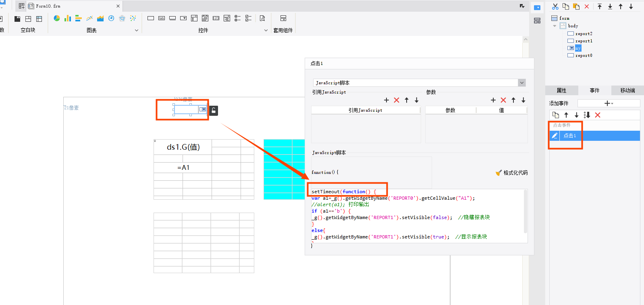Open the preset component icon

click(x=283, y=19)
